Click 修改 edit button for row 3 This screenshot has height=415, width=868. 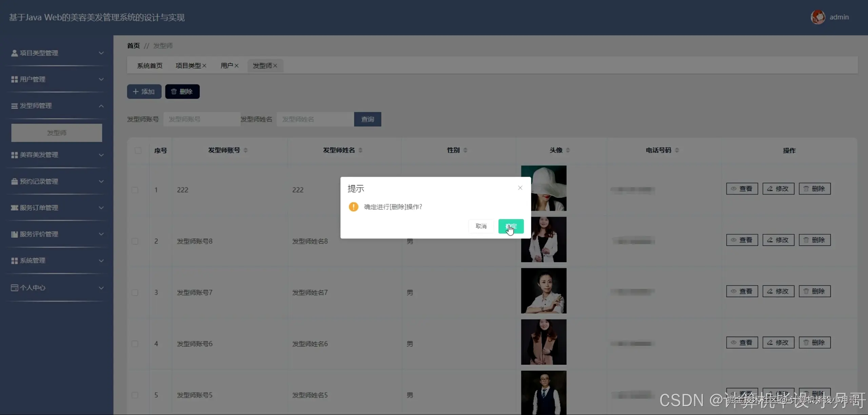pos(778,291)
